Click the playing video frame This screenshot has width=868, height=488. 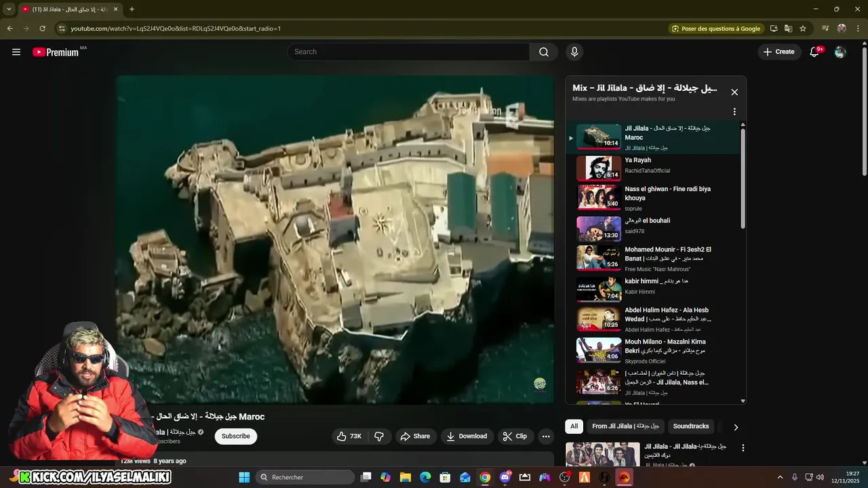pos(335,240)
